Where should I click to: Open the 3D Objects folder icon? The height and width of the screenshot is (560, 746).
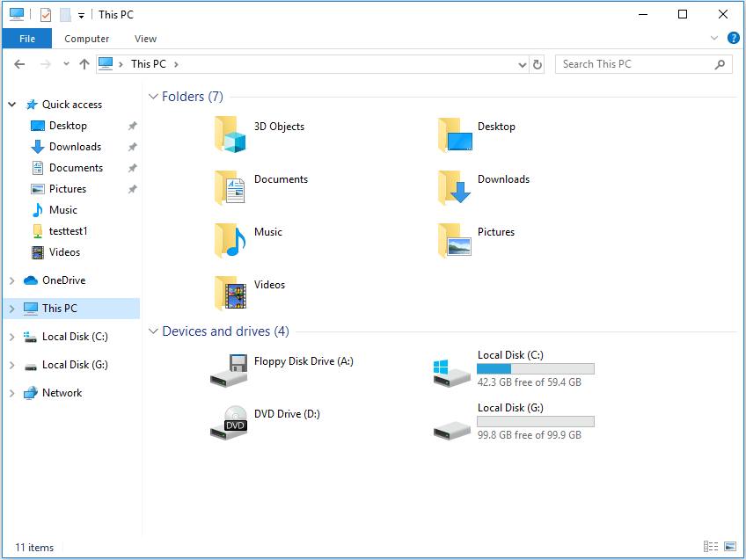coord(230,135)
